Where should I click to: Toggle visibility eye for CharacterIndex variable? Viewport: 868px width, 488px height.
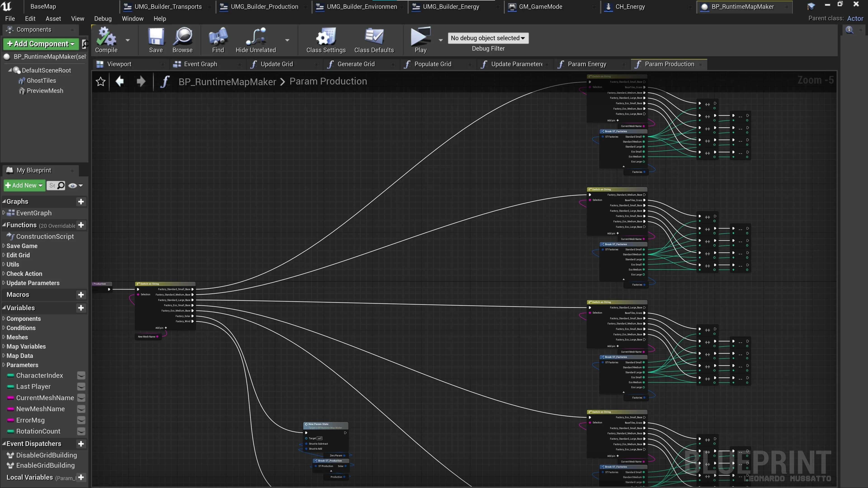(81, 375)
